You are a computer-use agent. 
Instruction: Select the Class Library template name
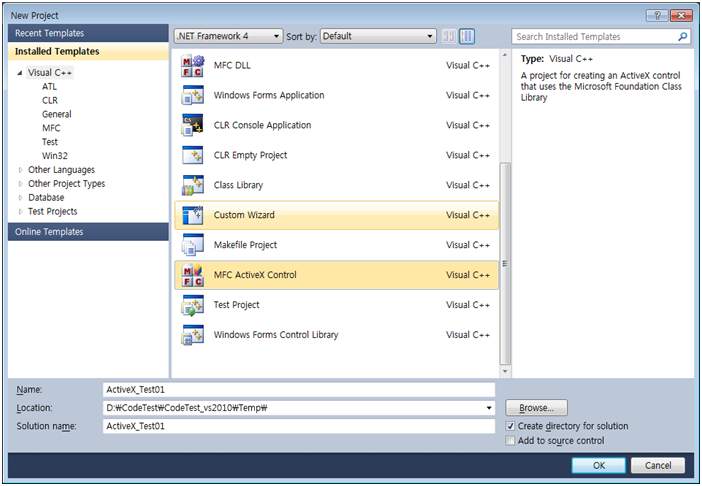[x=238, y=185]
